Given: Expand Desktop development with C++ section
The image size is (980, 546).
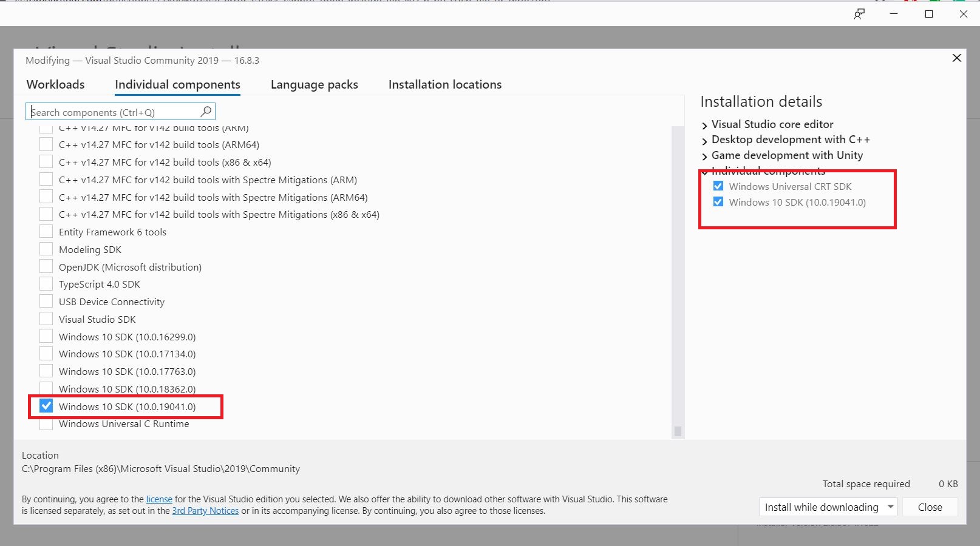Looking at the screenshot, I should click(x=704, y=140).
